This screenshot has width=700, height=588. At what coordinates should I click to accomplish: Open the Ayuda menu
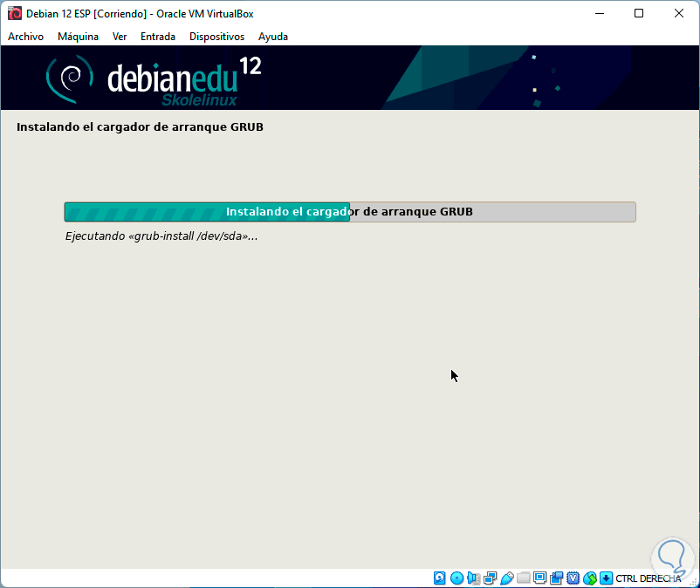273,37
